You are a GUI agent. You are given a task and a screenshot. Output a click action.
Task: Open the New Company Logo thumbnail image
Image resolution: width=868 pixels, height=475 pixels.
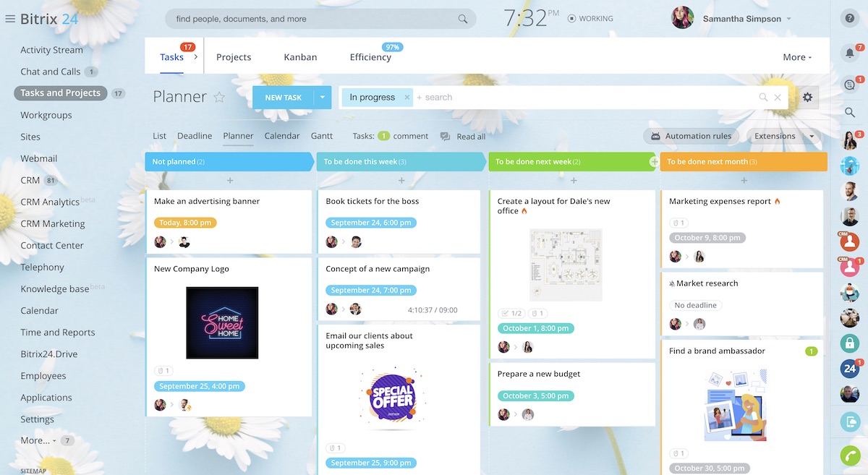(222, 322)
